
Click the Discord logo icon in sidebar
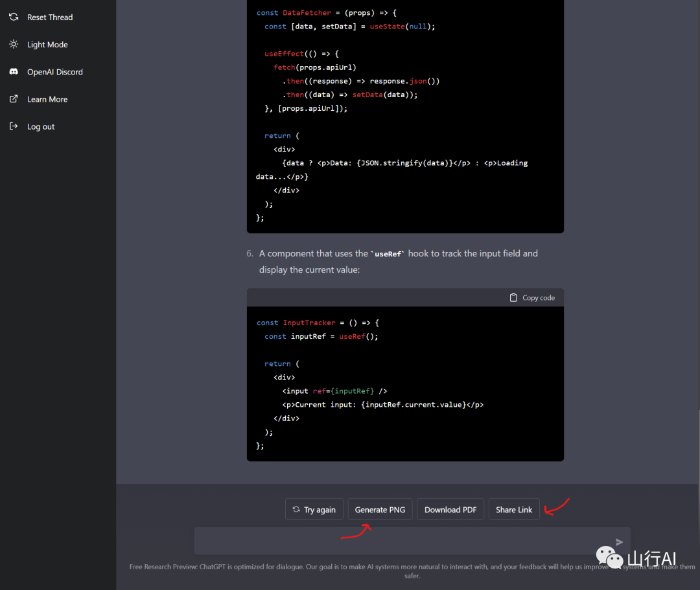click(x=14, y=72)
